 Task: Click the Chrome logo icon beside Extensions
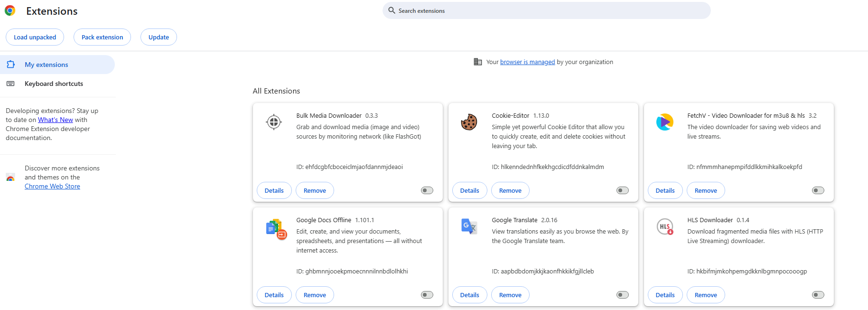(x=10, y=10)
